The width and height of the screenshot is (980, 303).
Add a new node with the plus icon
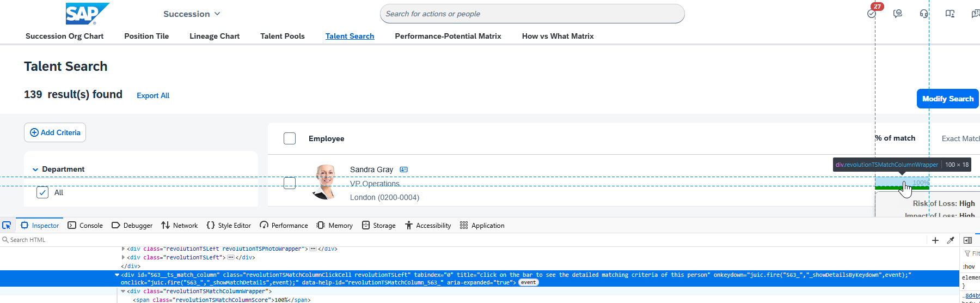tap(935, 240)
